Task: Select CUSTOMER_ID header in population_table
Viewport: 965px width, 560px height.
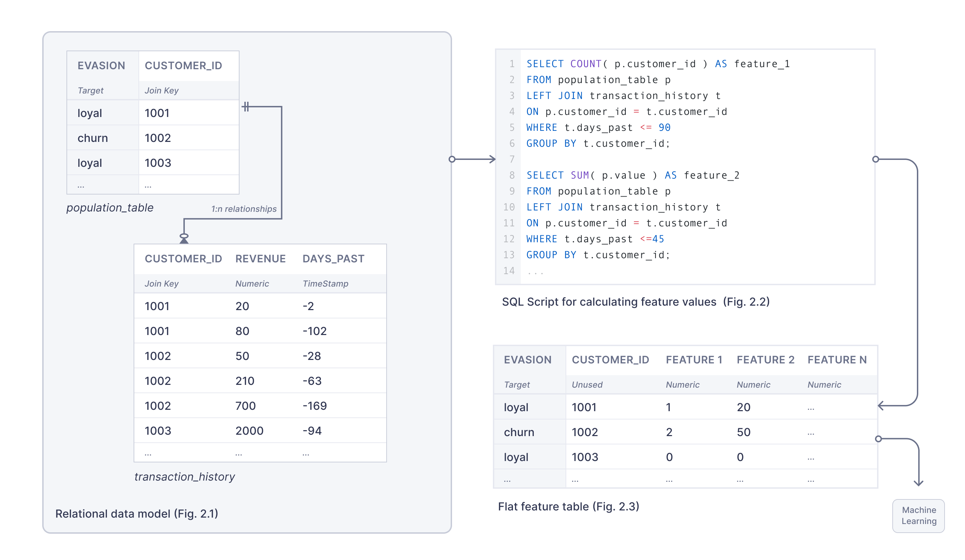Action: (x=183, y=65)
